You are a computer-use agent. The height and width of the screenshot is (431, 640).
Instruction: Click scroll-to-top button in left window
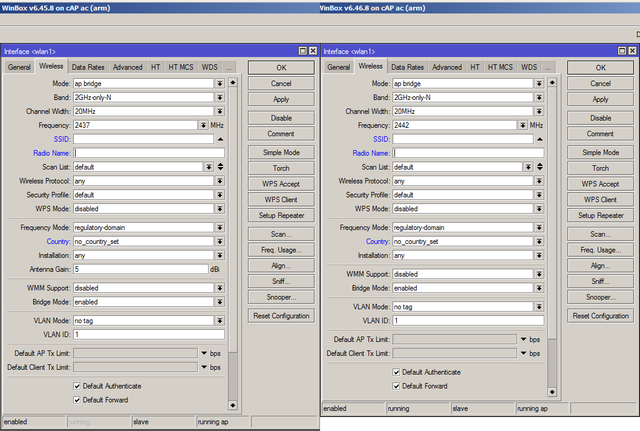point(233,83)
